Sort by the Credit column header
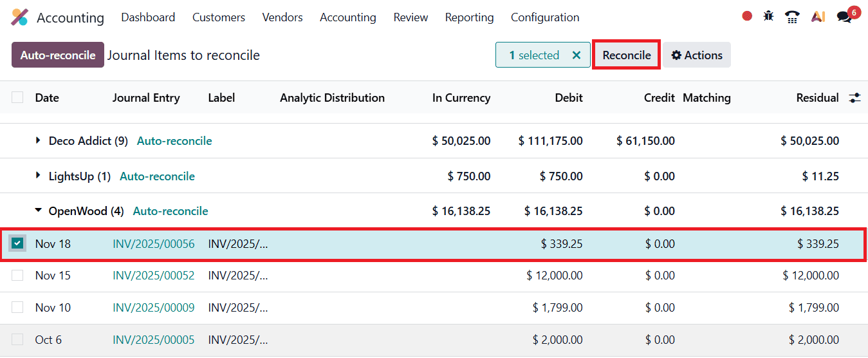The height and width of the screenshot is (358, 868). pos(659,98)
